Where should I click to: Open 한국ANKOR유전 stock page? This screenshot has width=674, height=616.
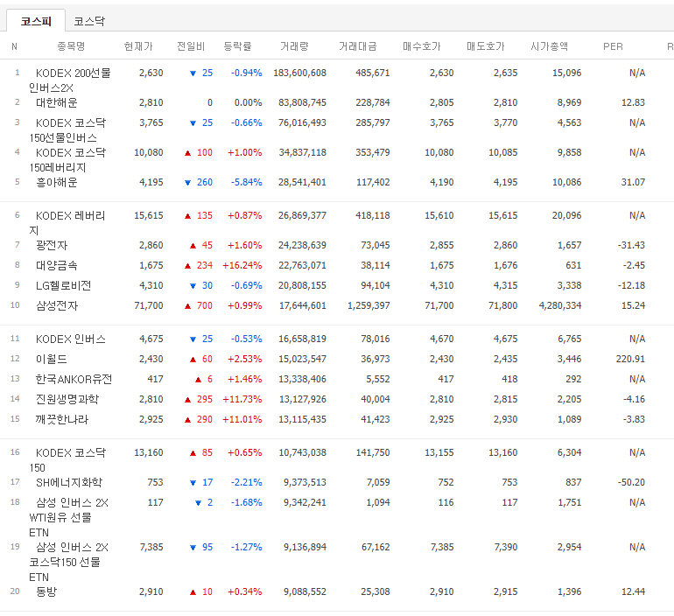pyautogui.click(x=74, y=379)
